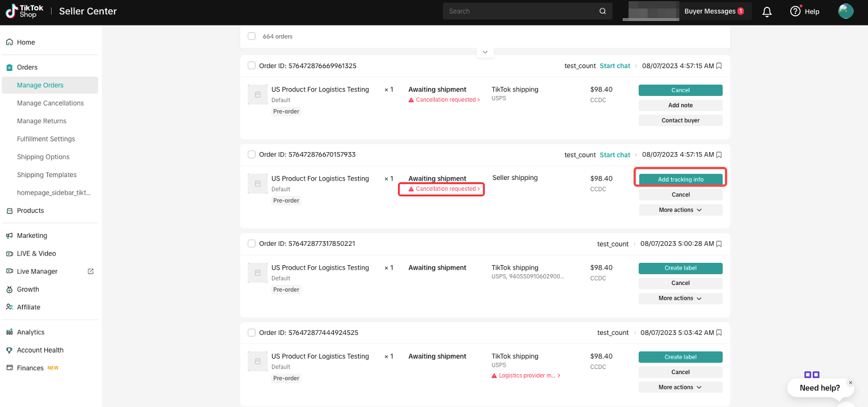The height and width of the screenshot is (407, 868).
Task: Expand More actions for order 576472876670157933
Action: tap(680, 210)
